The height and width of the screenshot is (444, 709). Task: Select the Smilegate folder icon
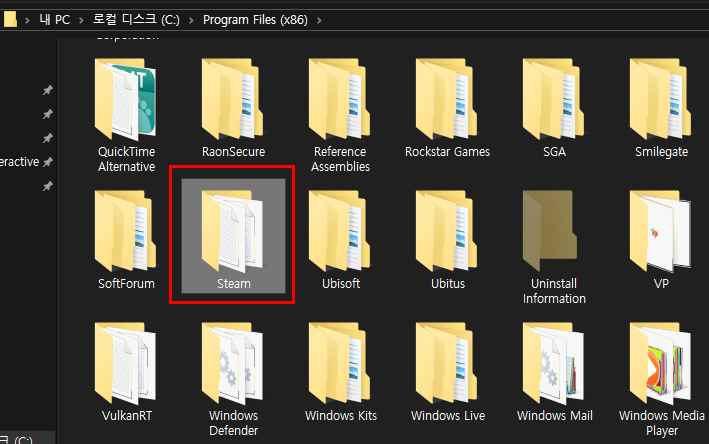[661, 99]
